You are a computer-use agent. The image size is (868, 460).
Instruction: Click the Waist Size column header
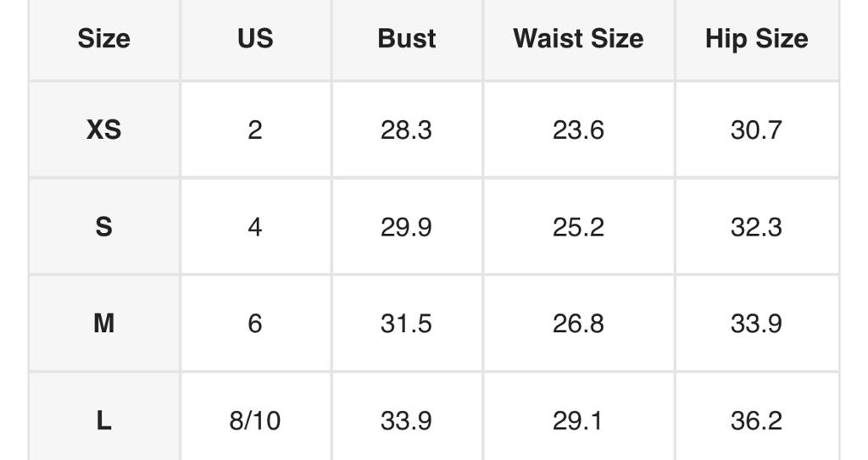pos(578,39)
